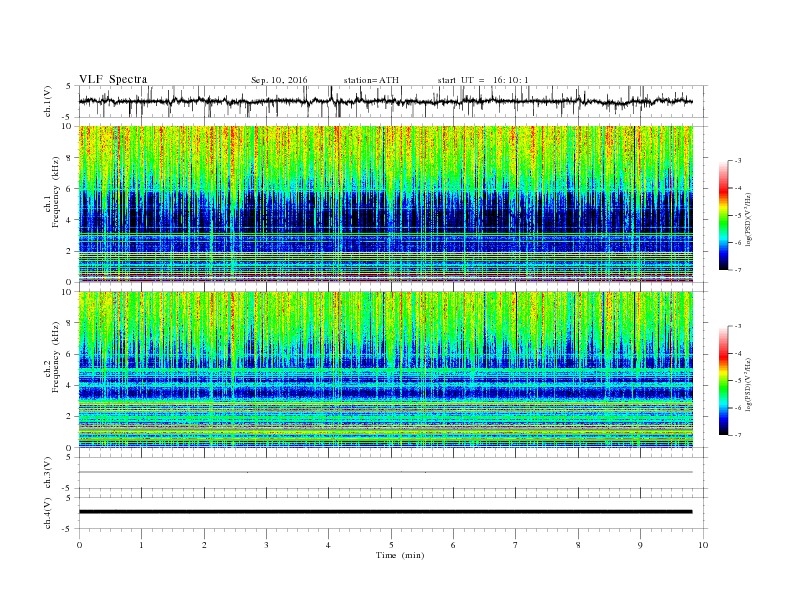Click the "8" kHz tick of ch.1 spectrogram

pyautogui.click(x=69, y=158)
